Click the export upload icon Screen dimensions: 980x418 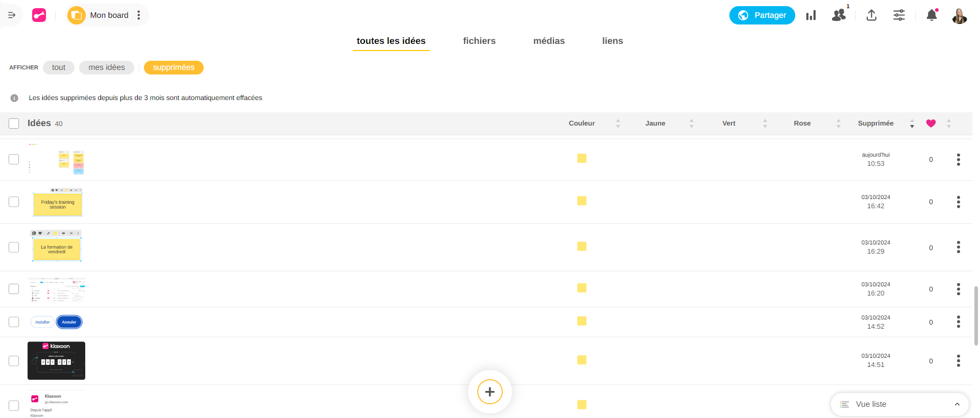[x=871, y=15]
